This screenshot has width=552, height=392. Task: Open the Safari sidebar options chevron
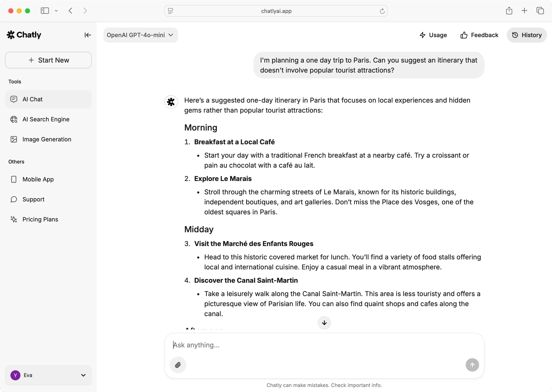coord(56,11)
